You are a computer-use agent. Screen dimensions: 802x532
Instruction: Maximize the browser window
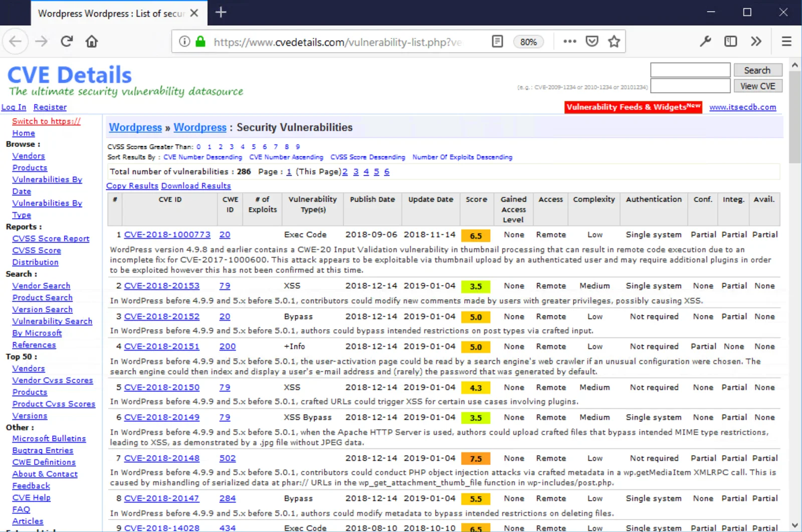pyautogui.click(x=747, y=13)
